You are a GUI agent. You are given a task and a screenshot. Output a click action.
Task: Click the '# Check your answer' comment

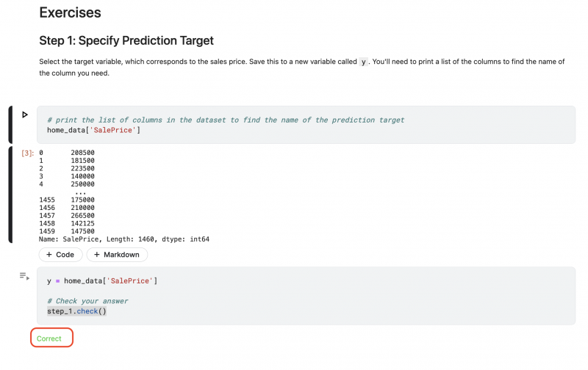[87, 301]
